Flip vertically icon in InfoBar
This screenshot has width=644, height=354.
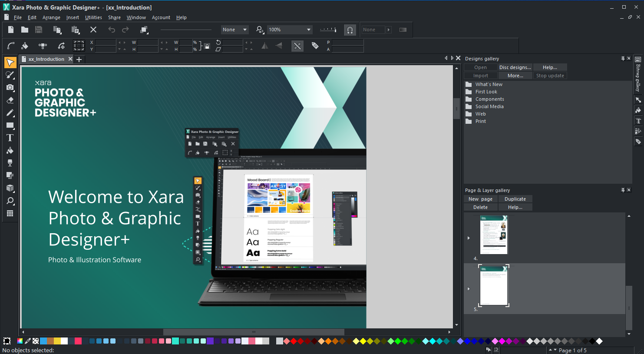(x=279, y=46)
